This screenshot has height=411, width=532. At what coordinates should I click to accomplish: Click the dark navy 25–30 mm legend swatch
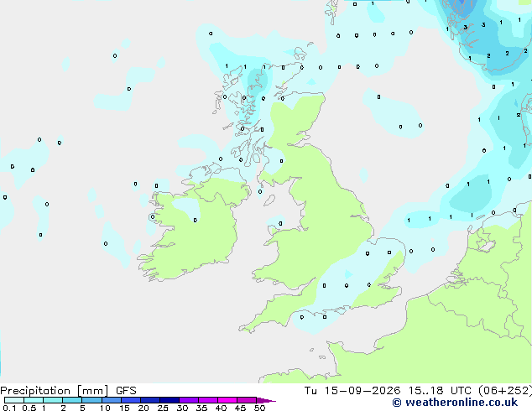coord(170,400)
